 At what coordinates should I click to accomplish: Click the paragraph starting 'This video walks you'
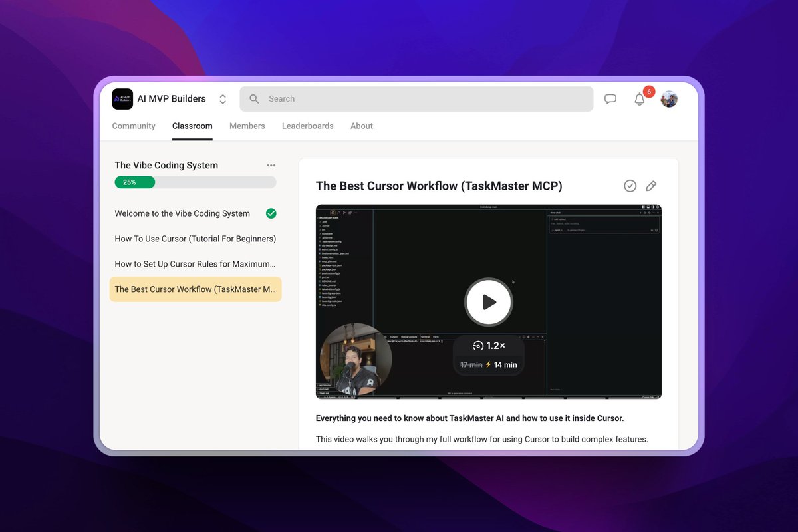coord(482,439)
